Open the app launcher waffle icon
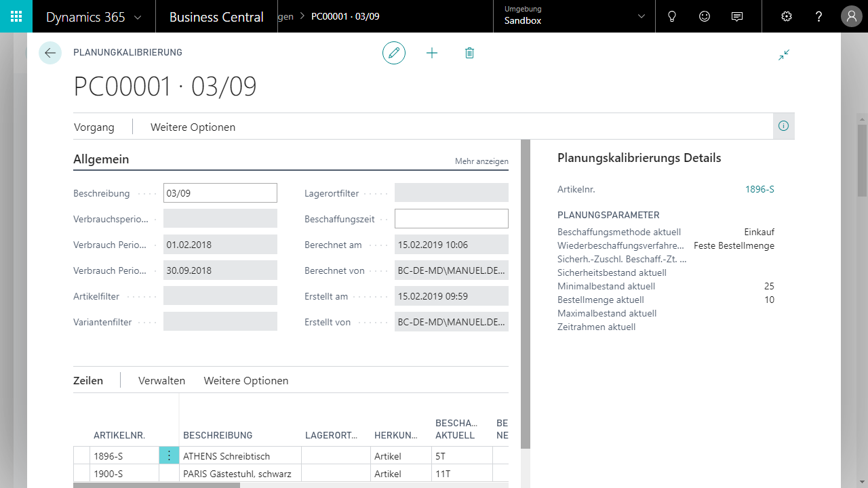 click(16, 16)
